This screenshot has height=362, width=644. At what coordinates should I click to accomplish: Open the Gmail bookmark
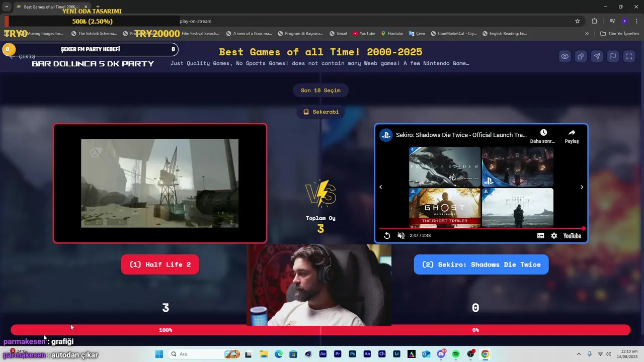point(339,34)
